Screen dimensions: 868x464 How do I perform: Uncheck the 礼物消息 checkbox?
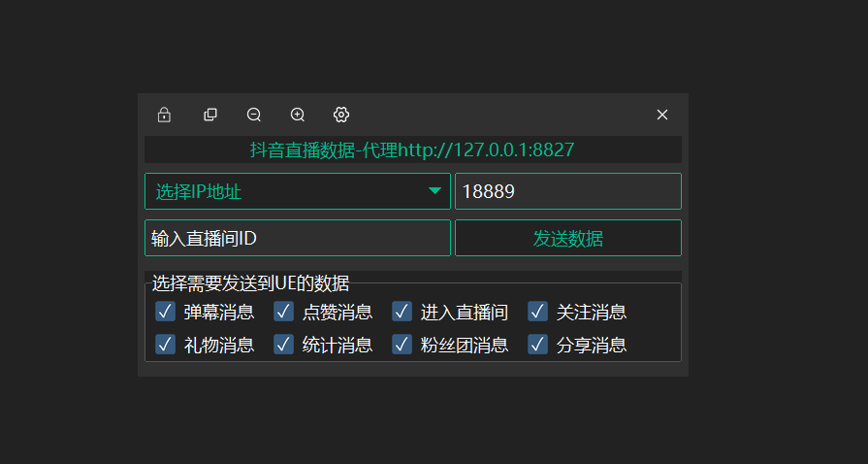point(166,345)
